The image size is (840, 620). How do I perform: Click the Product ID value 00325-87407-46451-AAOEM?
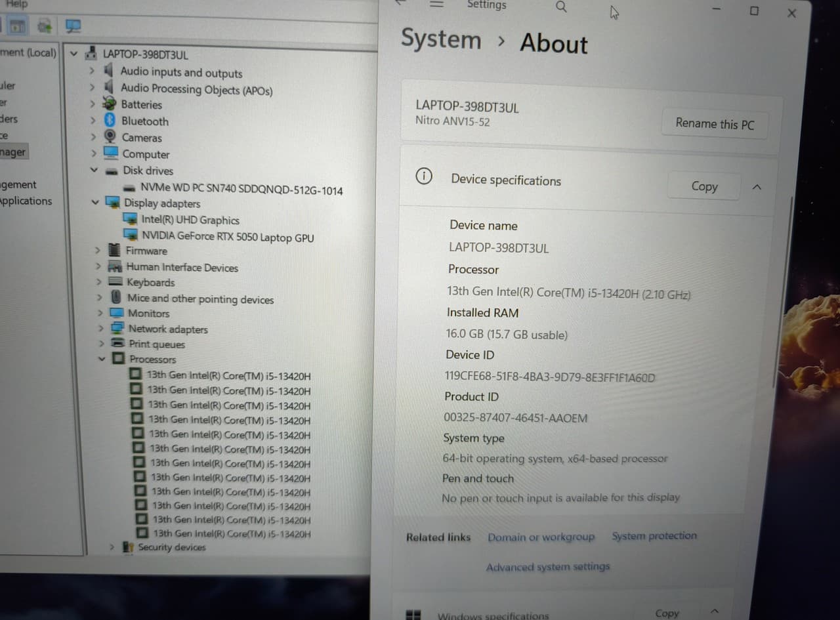(516, 418)
